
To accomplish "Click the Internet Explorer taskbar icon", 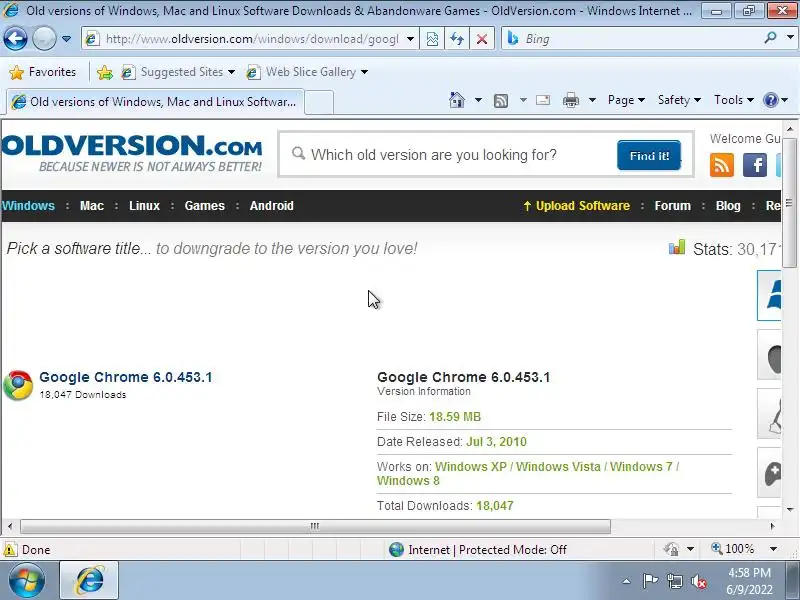I will coord(89,580).
